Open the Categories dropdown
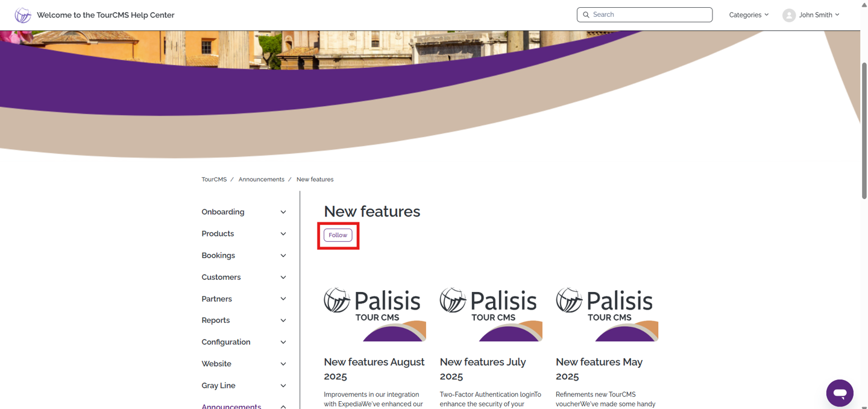The width and height of the screenshot is (868, 409). [749, 15]
